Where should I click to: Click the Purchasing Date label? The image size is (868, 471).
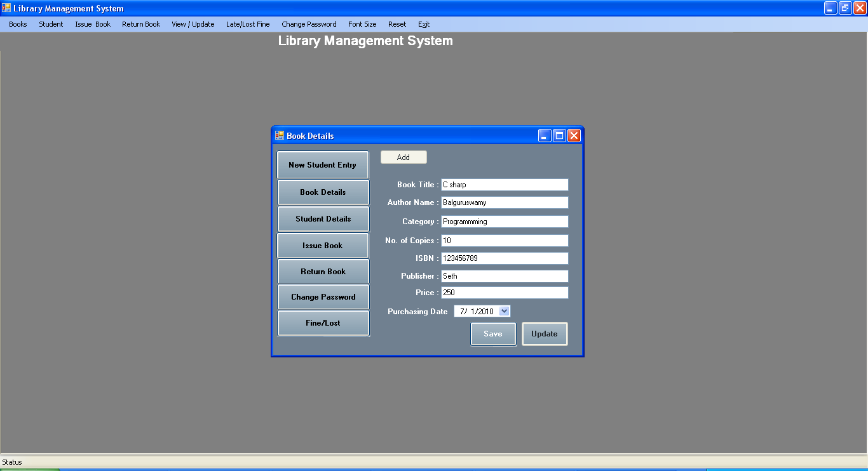click(417, 312)
